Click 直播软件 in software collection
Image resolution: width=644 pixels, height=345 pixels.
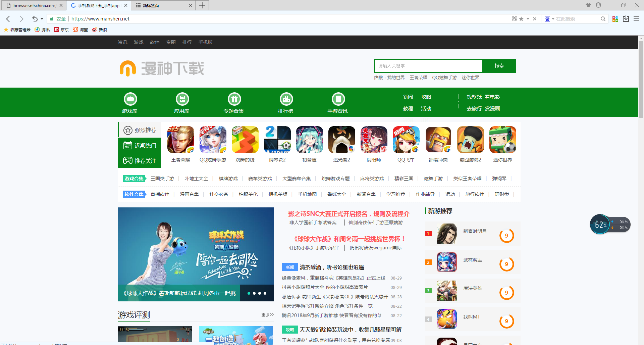pos(160,194)
